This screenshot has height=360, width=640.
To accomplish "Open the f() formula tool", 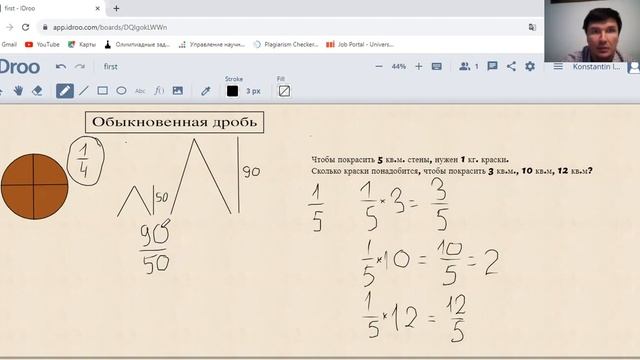I will pyautogui.click(x=159, y=91).
